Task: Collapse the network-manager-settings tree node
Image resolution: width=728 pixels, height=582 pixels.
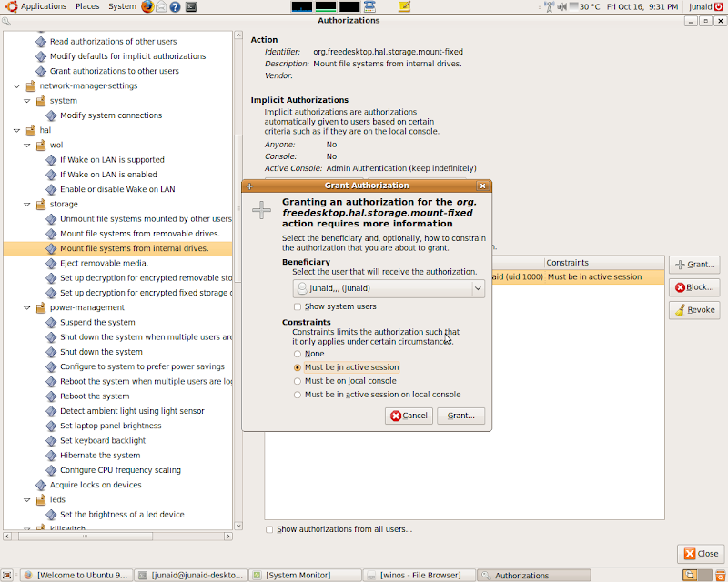Action: click(x=17, y=86)
